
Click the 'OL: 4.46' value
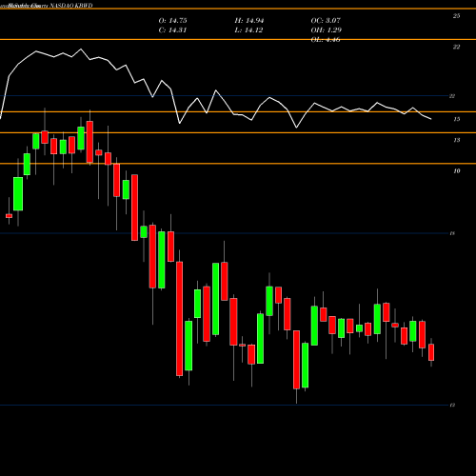click(326, 40)
